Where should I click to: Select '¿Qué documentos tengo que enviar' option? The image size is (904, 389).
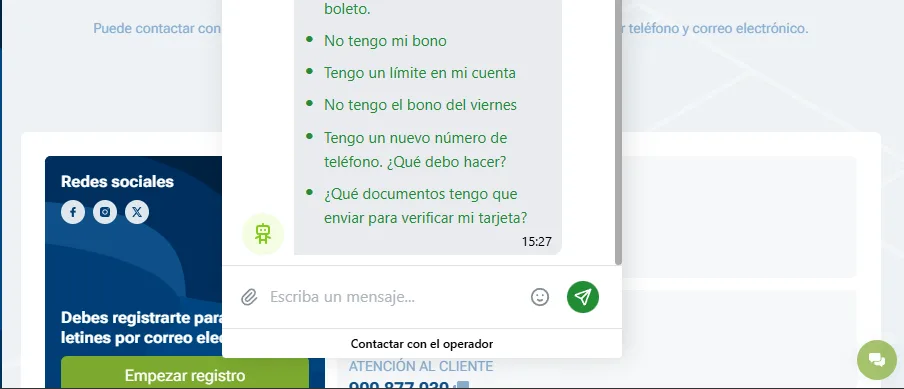(425, 206)
